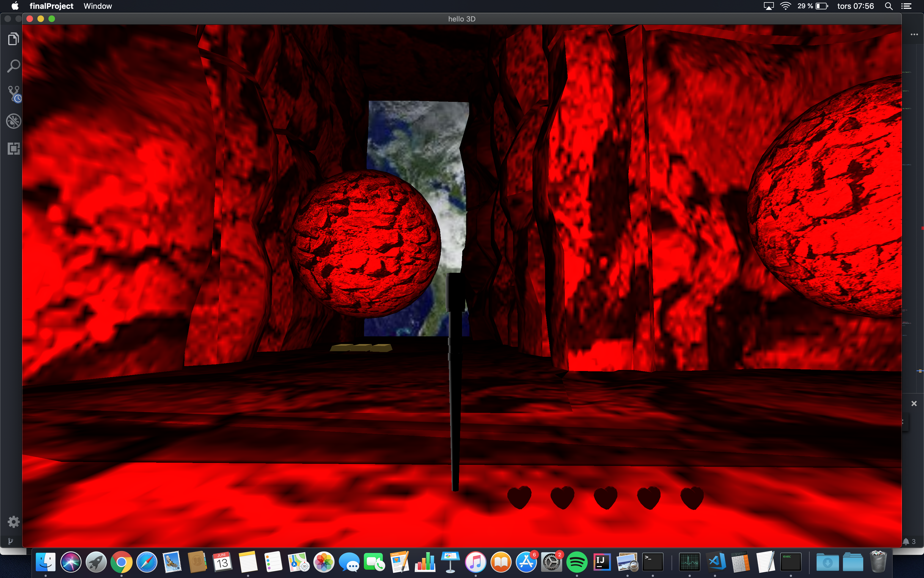The image size is (924, 578).
Task: Open Notification Center list icon
Action: (906, 6)
